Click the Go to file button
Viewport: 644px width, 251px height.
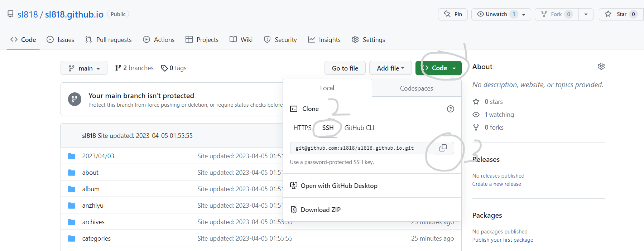tap(345, 68)
